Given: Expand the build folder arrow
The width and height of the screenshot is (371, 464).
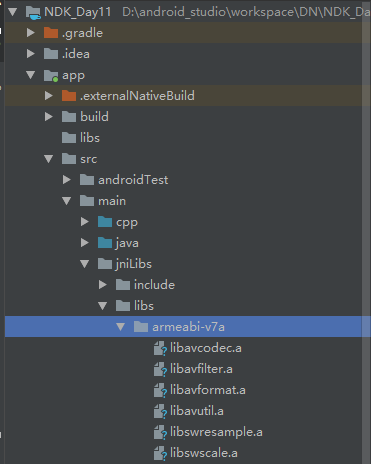Looking at the screenshot, I should 49,117.
